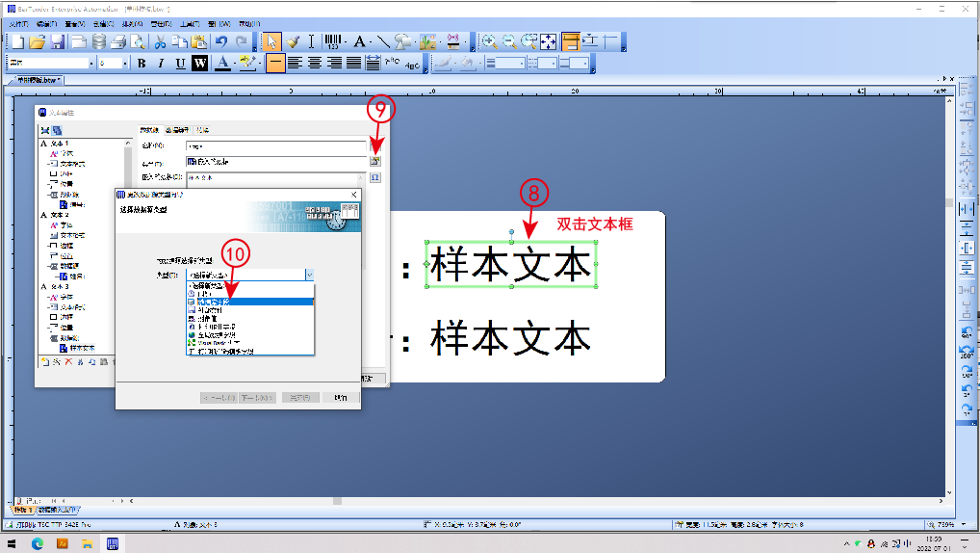Click the zoom in magnifier icon
Image resolution: width=980 pixels, height=553 pixels.
pyautogui.click(x=489, y=41)
